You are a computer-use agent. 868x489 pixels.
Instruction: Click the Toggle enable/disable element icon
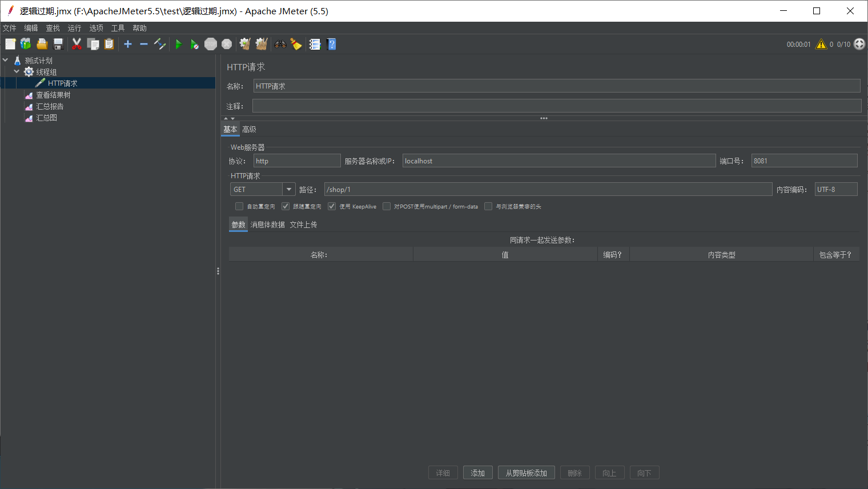[160, 44]
